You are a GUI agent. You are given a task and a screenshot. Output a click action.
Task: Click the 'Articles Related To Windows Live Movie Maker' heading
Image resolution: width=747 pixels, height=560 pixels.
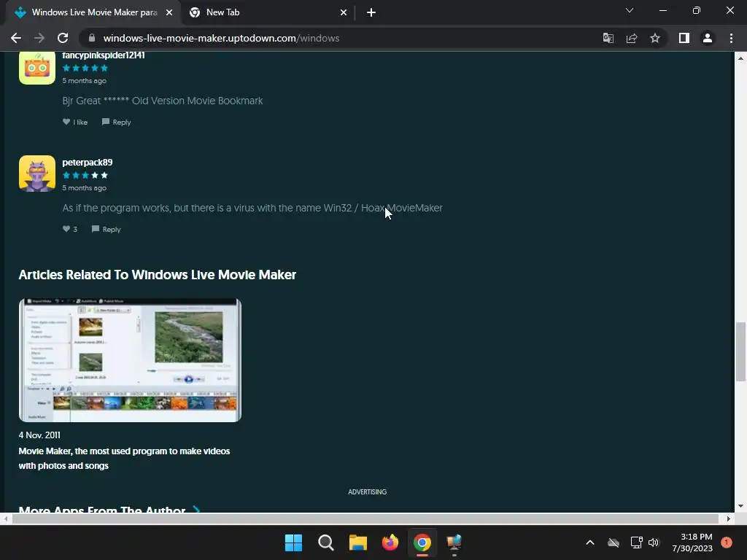tap(158, 275)
